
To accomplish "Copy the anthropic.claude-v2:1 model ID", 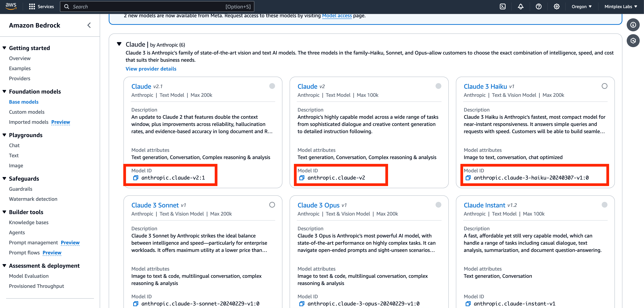I will (136, 178).
